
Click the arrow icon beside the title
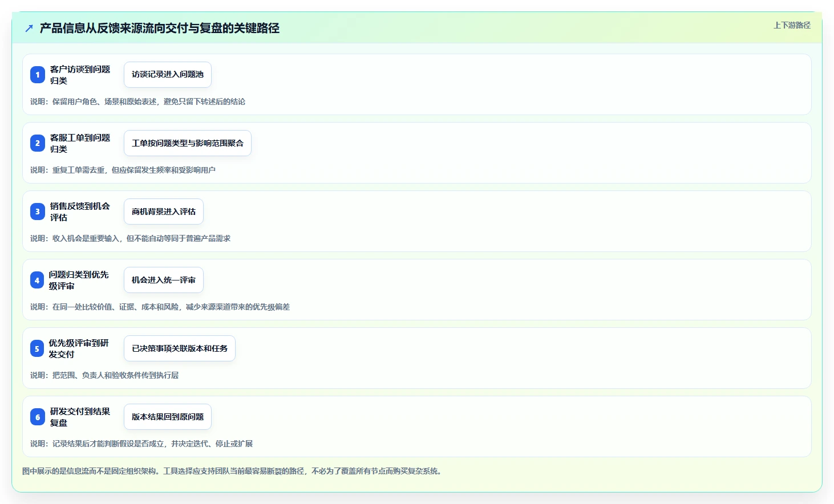coord(29,28)
